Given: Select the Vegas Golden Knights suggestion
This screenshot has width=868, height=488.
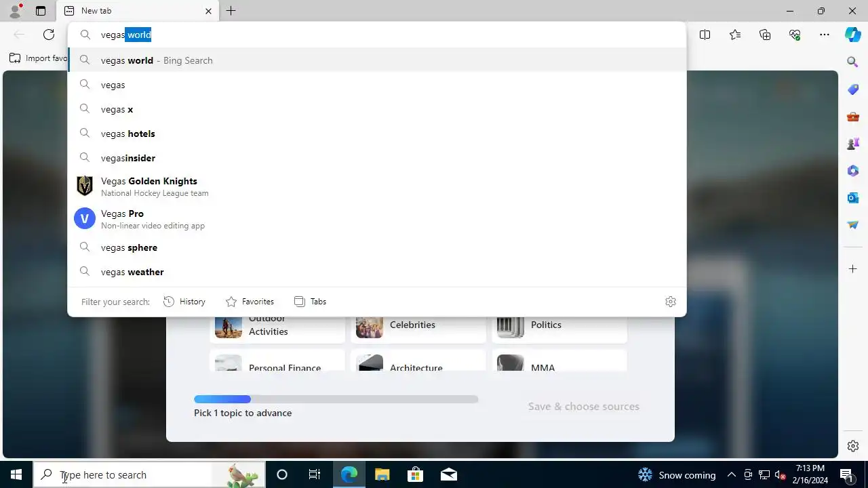Looking at the screenshot, I should point(377,186).
